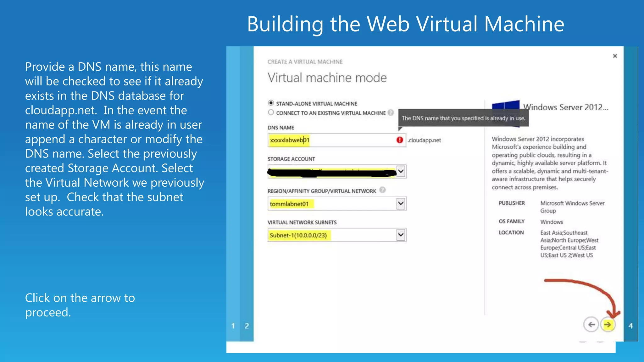Open help icon next to Region/Affinity Group label
644x362 pixels.
tap(382, 190)
